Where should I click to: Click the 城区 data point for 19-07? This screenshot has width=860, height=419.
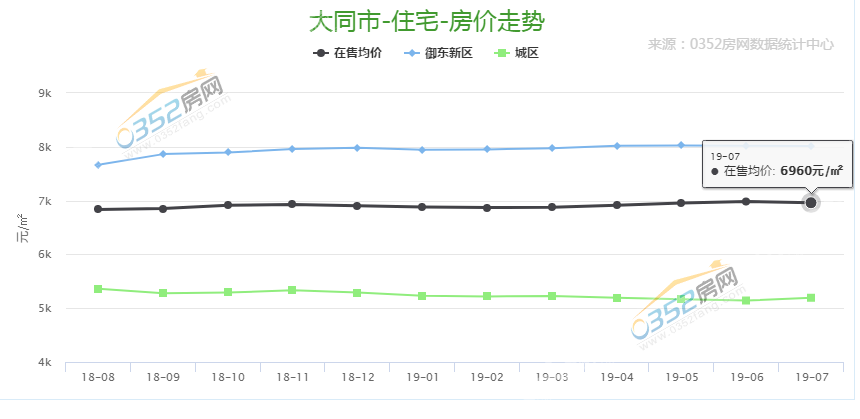click(x=811, y=298)
